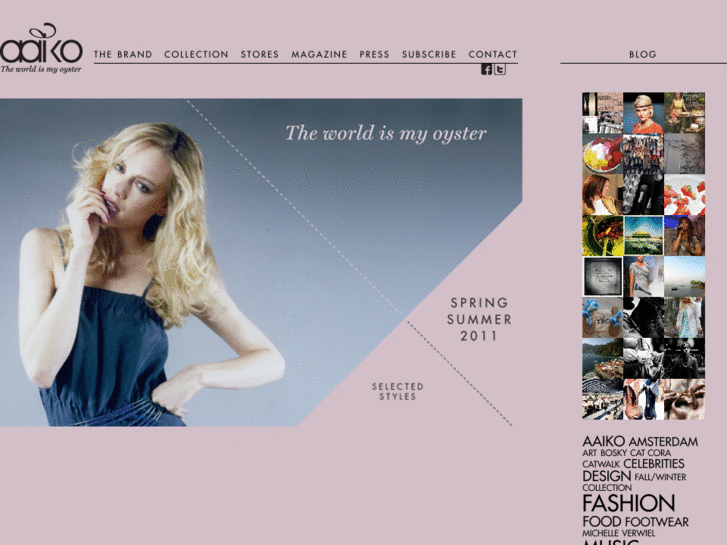Open The Brand menu item

(x=123, y=54)
